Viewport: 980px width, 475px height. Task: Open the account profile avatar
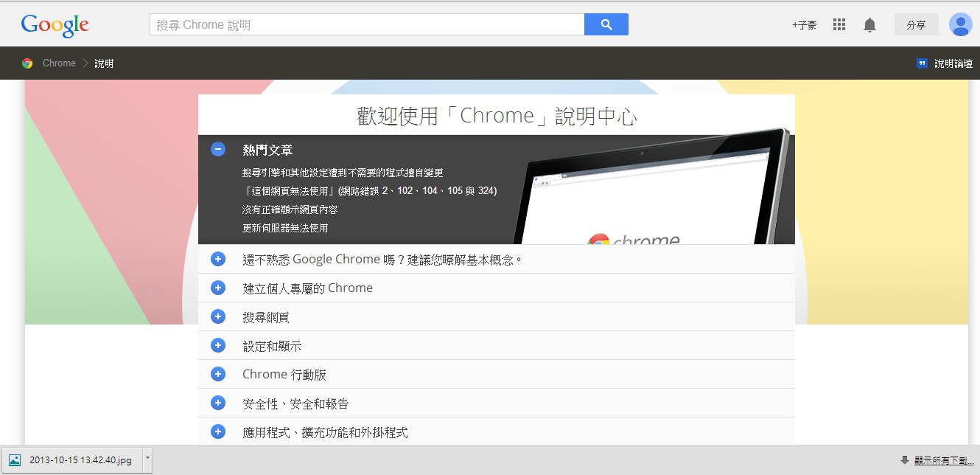click(961, 24)
